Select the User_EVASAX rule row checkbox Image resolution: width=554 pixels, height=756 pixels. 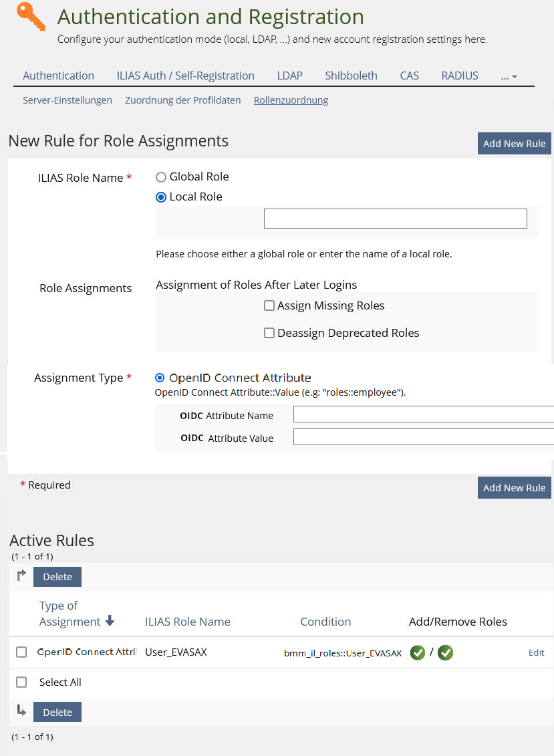21,652
